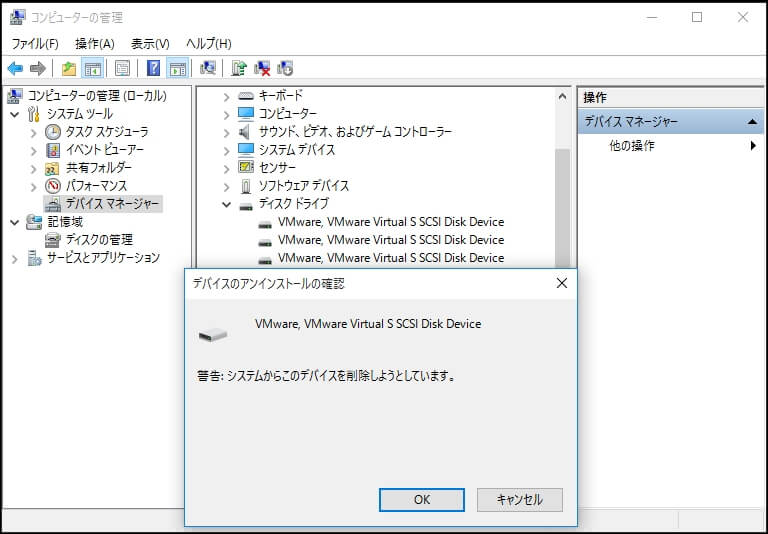Expand the タスク スケジューラ node
768x534 pixels.
point(33,133)
